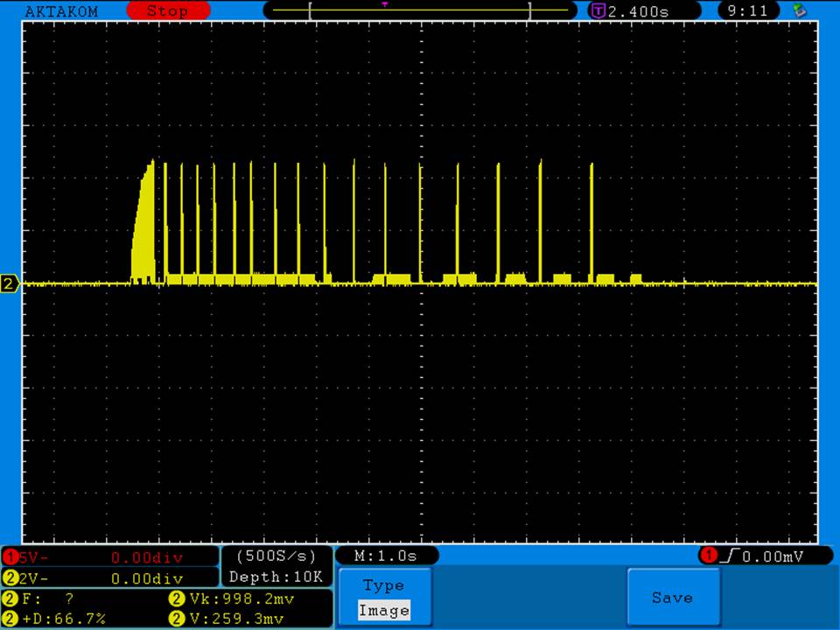Click the pink trigger marker above the grid
This screenshot has height=630, width=840.
click(x=385, y=4)
